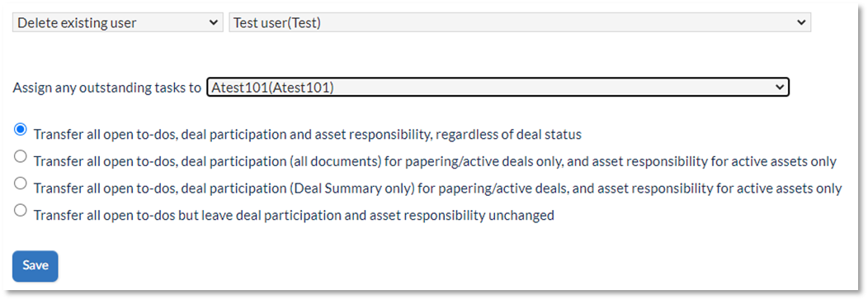
Task: Expand the 'Atest101(Atest101)' assignee dropdown
Action: click(x=498, y=88)
